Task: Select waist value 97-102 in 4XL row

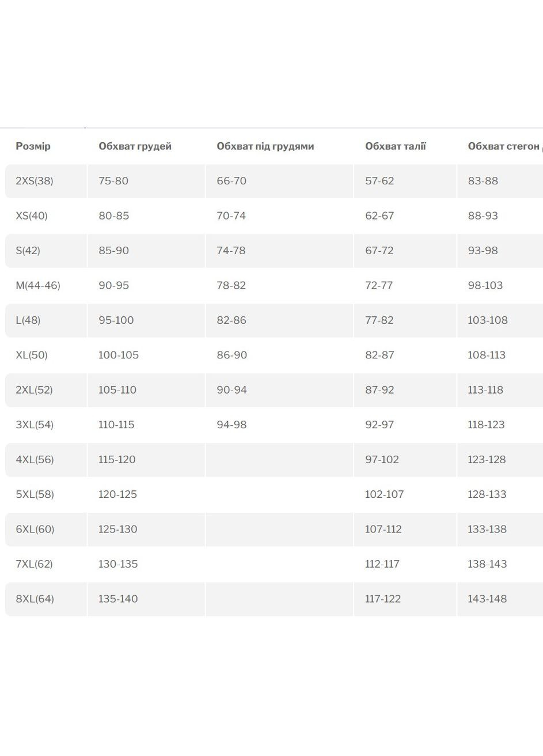Action: pos(382,460)
